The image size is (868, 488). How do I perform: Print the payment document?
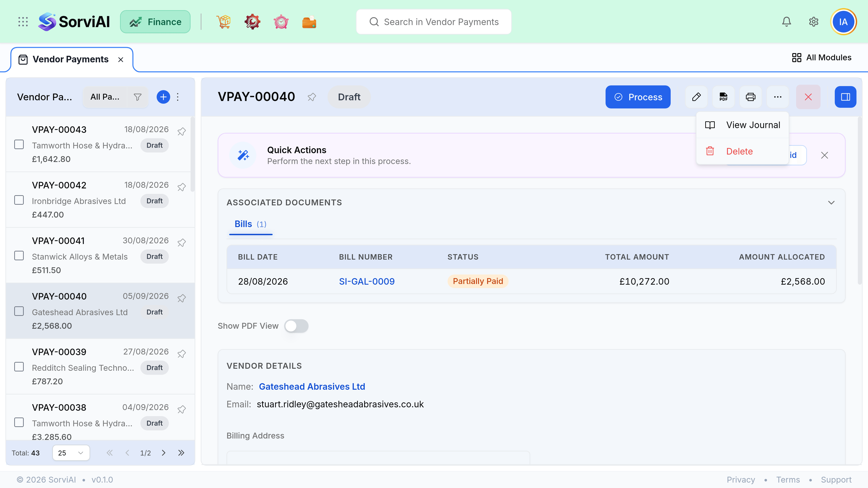751,97
